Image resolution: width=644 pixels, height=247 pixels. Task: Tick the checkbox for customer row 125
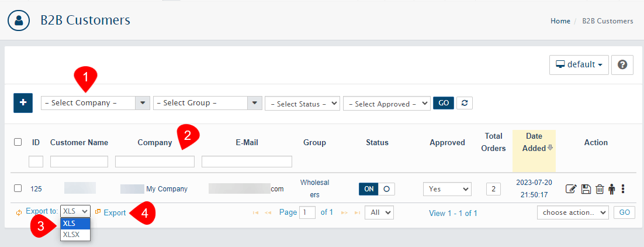click(18, 188)
